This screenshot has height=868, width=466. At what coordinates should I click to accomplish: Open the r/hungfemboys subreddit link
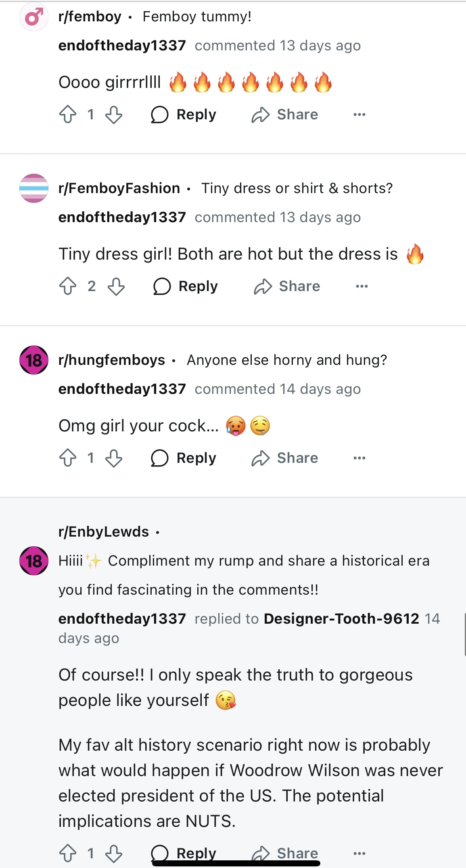coord(112,360)
